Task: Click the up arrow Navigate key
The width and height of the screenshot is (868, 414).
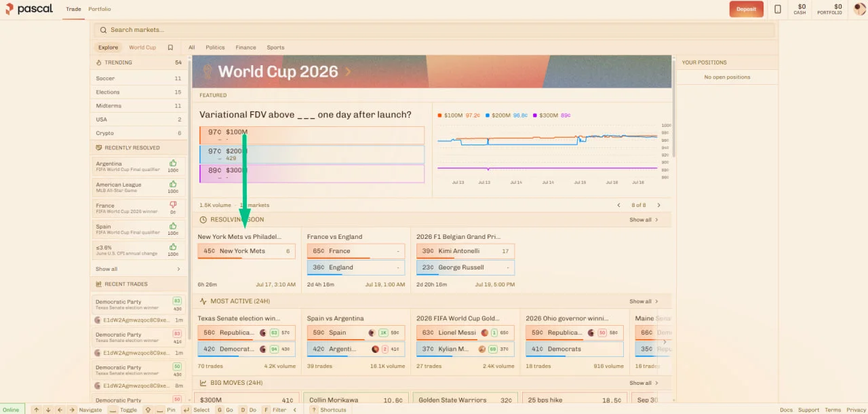Action: tap(37, 410)
